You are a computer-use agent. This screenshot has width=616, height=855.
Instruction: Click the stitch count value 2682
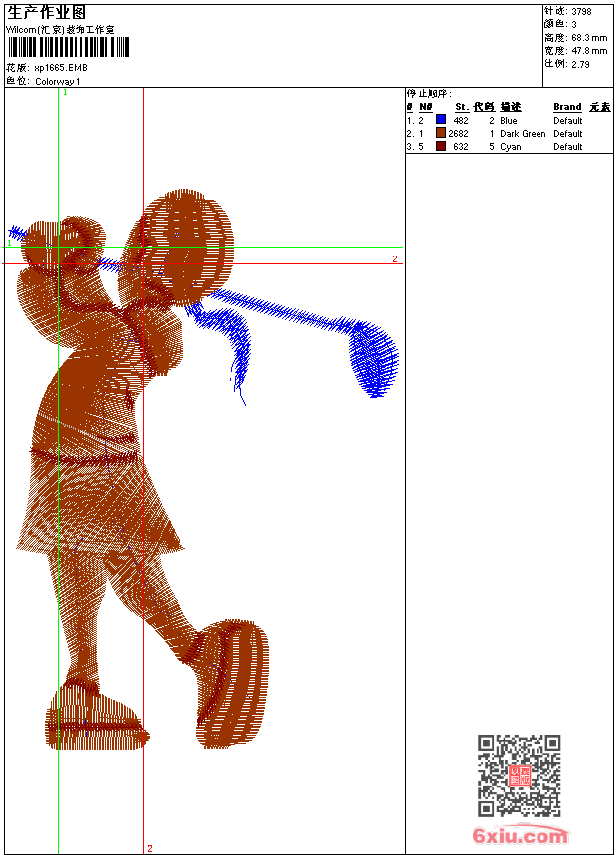point(458,133)
